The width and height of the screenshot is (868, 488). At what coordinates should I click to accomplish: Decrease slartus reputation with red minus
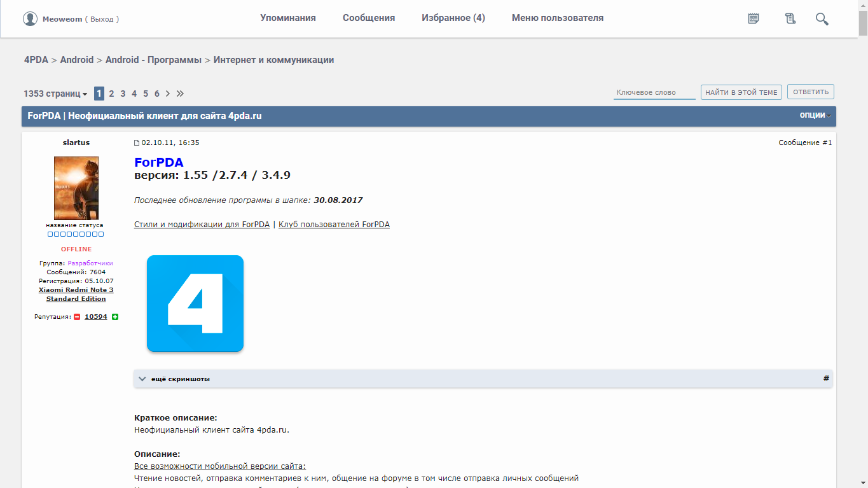[x=77, y=317]
